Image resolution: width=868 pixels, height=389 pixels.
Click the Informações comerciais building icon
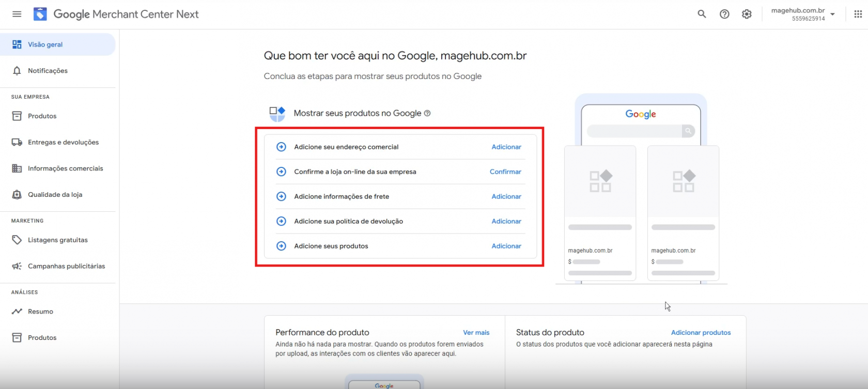[x=17, y=168]
